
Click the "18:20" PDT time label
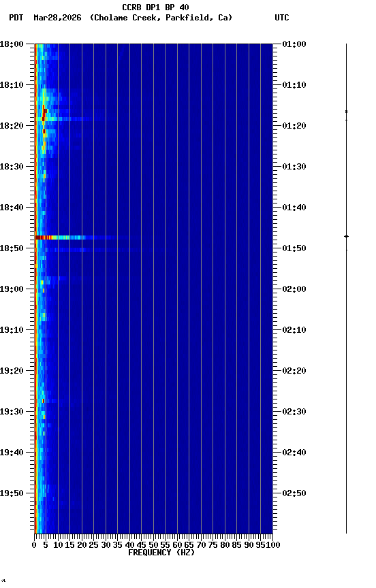(x=12, y=126)
